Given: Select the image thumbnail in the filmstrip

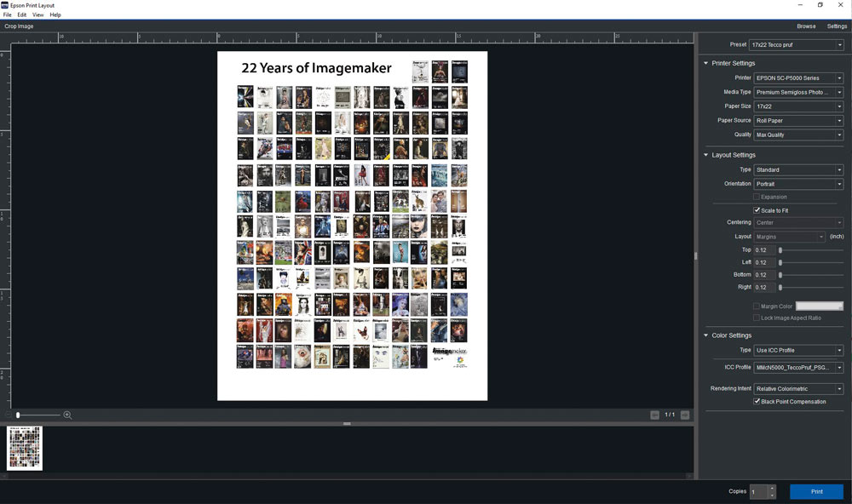Looking at the screenshot, I should coord(25,448).
